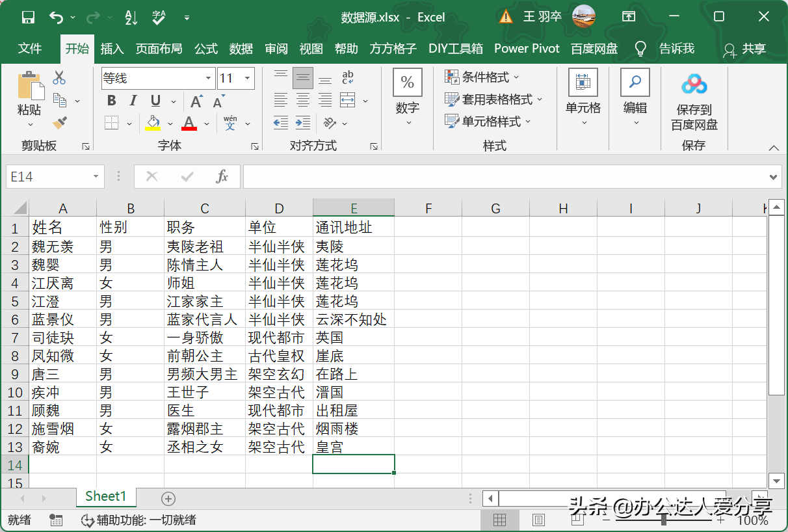
Task: Click the Save icon in quick access toolbar
Action: click(x=28, y=18)
